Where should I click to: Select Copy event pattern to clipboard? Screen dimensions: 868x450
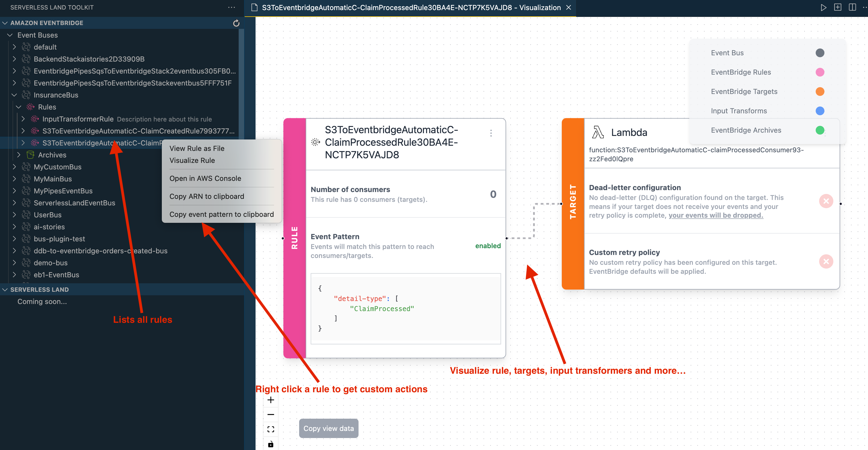pyautogui.click(x=221, y=214)
